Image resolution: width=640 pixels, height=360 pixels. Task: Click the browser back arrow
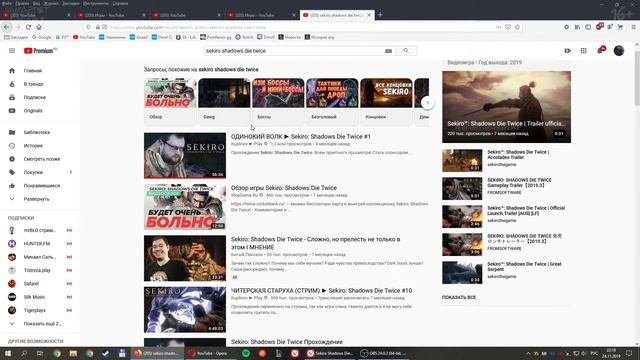(7, 27)
